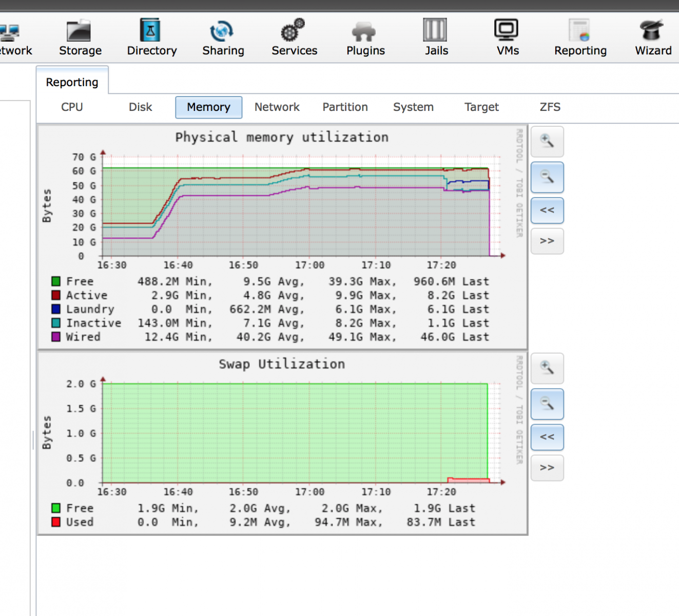
Task: Click the swap Free '1.9G Min' value
Action: click(168, 509)
